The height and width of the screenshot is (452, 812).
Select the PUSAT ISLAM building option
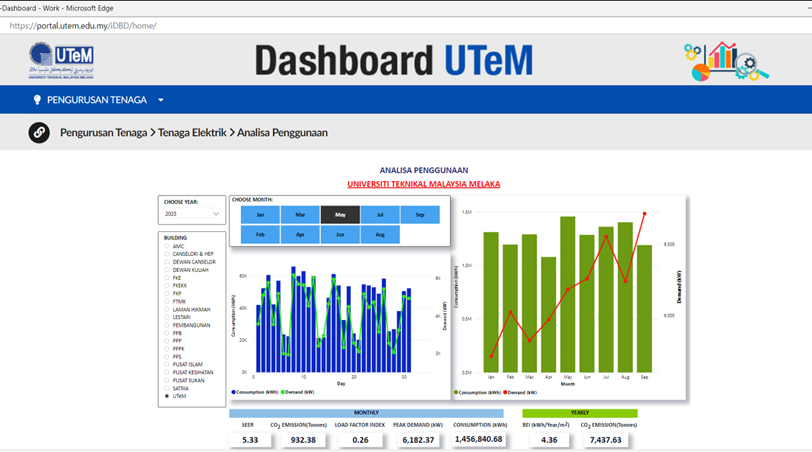[x=167, y=364]
